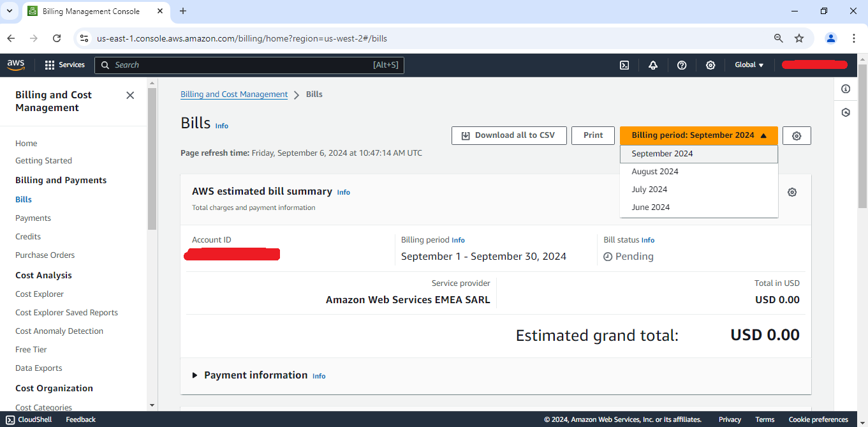Open the Global region selector
Screen dimensions: 868x427
(x=749, y=65)
